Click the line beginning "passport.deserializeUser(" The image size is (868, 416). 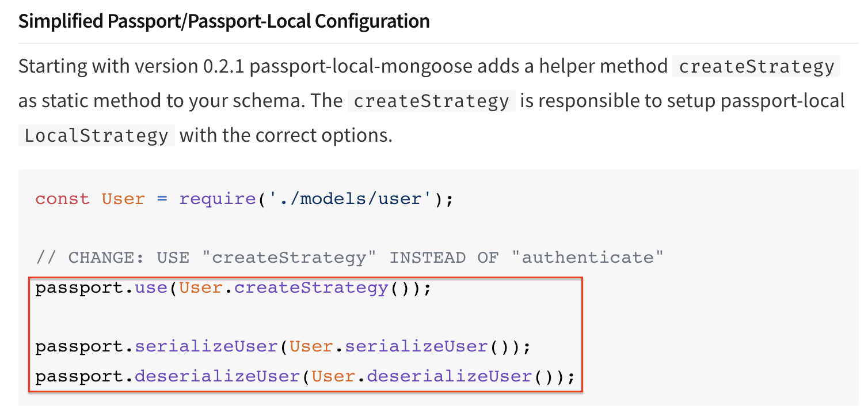(305, 377)
